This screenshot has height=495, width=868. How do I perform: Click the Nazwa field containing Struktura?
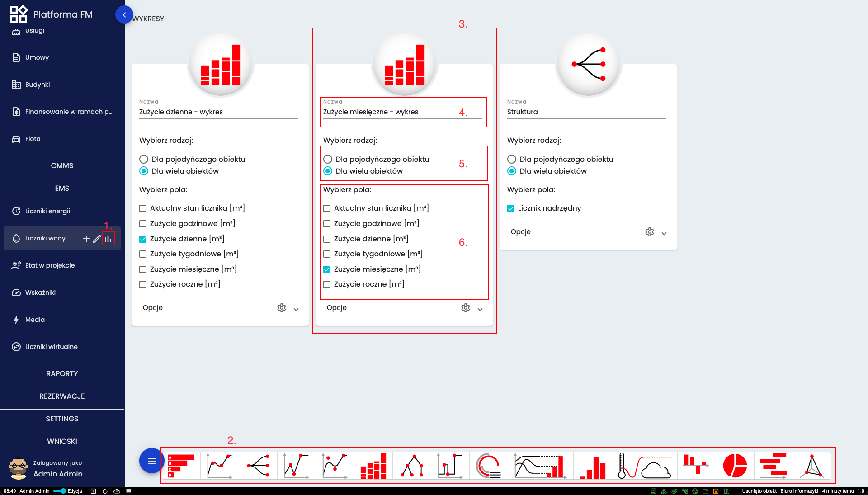tap(586, 112)
